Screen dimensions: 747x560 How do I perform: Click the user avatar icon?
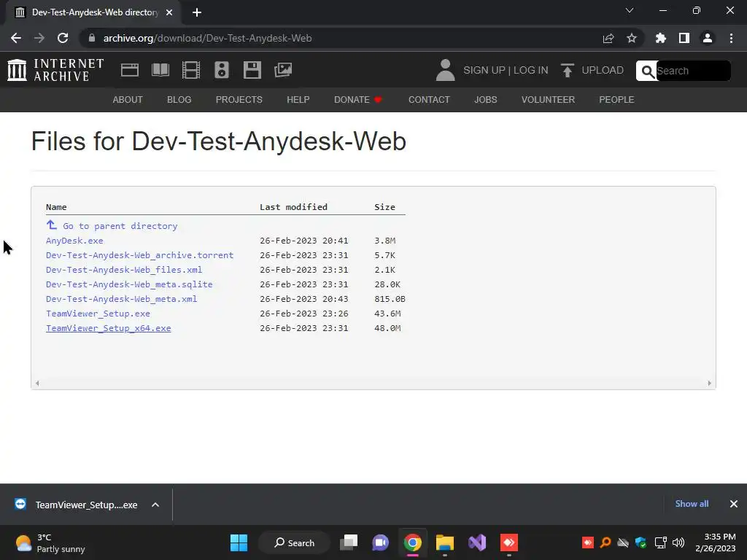point(446,70)
